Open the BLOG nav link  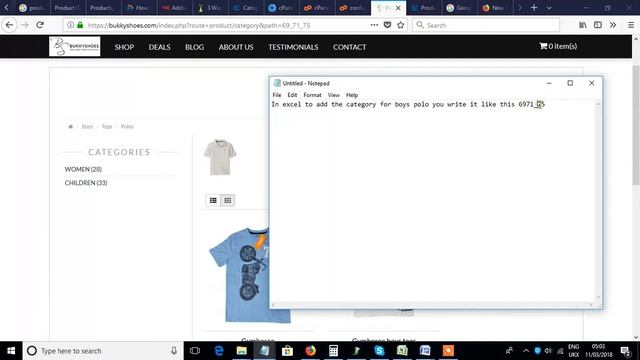194,47
